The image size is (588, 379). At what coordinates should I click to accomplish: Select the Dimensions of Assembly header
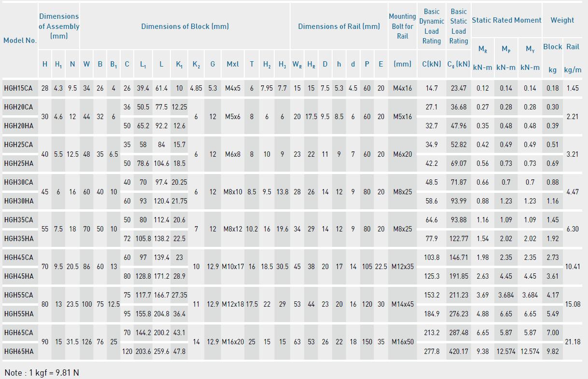pos(59,26)
